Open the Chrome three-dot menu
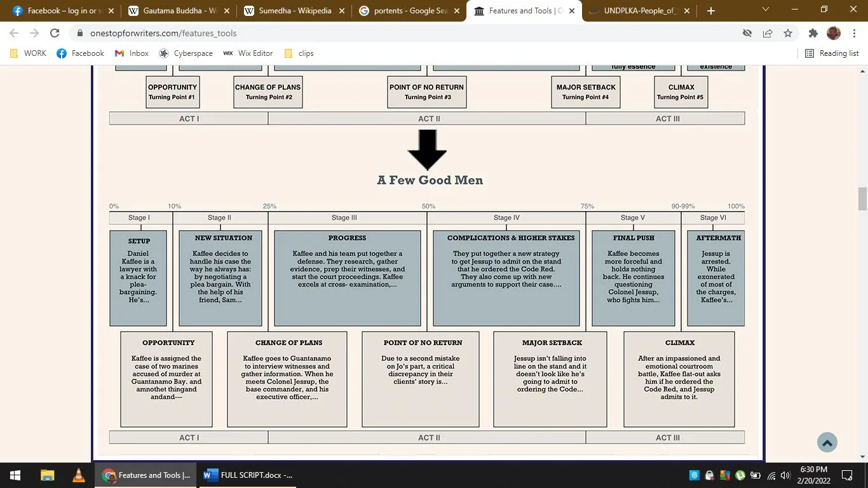Viewport: 868px width, 488px height. point(853,32)
